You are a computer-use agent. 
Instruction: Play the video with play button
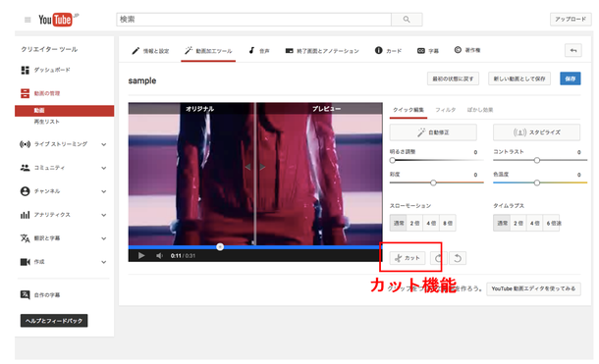141,256
